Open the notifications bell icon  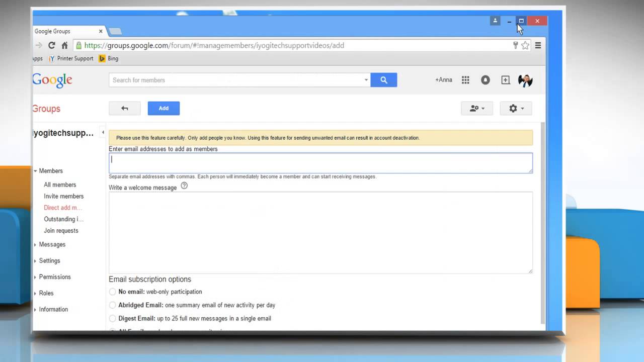485,80
